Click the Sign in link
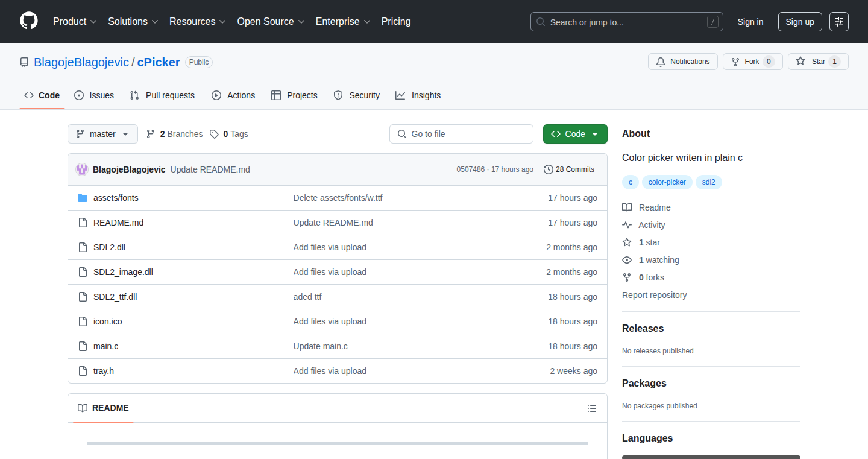 (x=750, y=22)
